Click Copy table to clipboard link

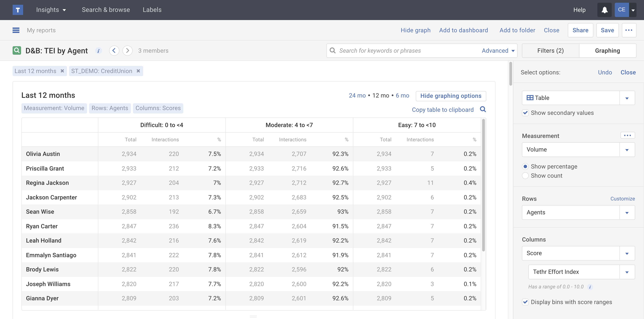(443, 110)
